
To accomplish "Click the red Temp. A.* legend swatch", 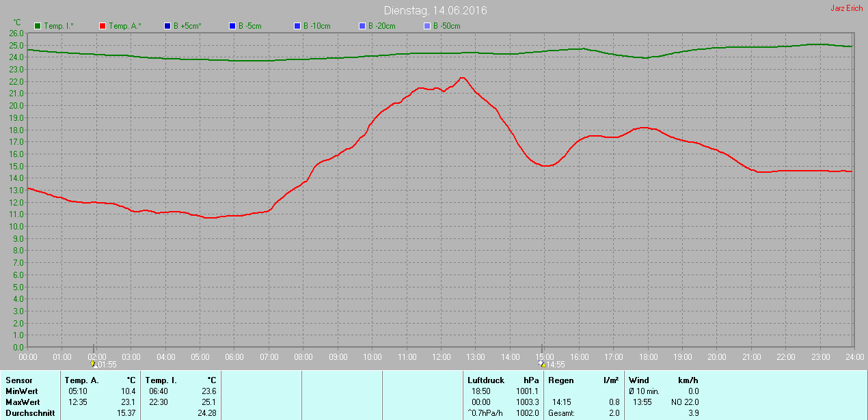I will [x=103, y=26].
